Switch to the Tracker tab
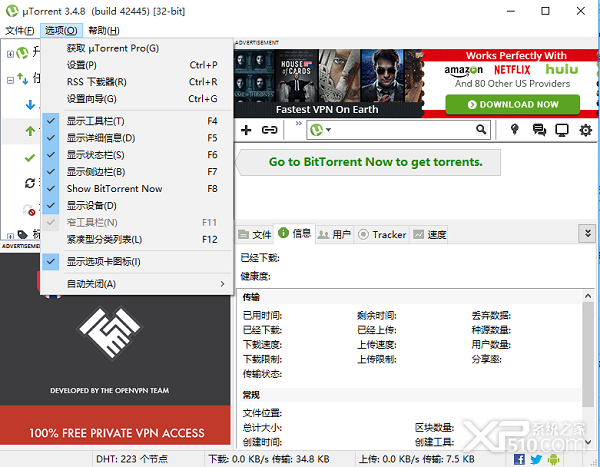 (382, 234)
